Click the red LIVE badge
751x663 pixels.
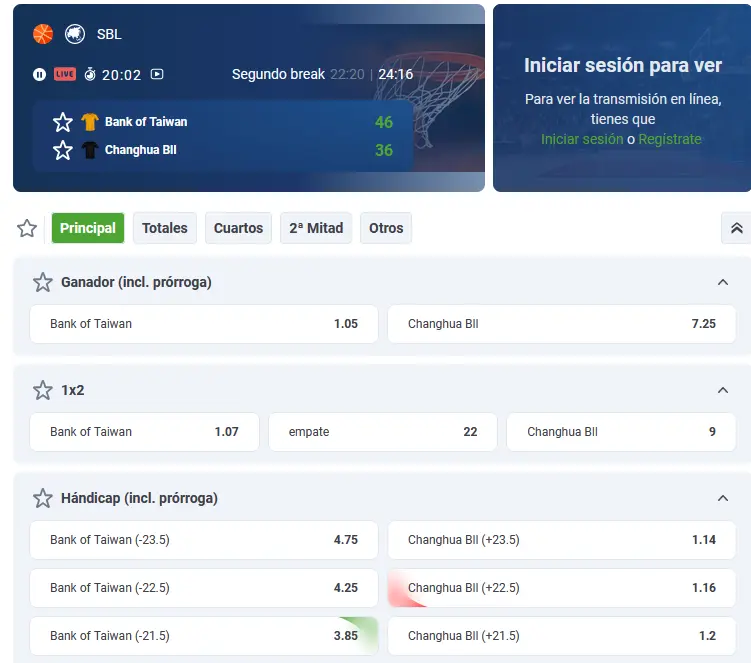(65, 74)
